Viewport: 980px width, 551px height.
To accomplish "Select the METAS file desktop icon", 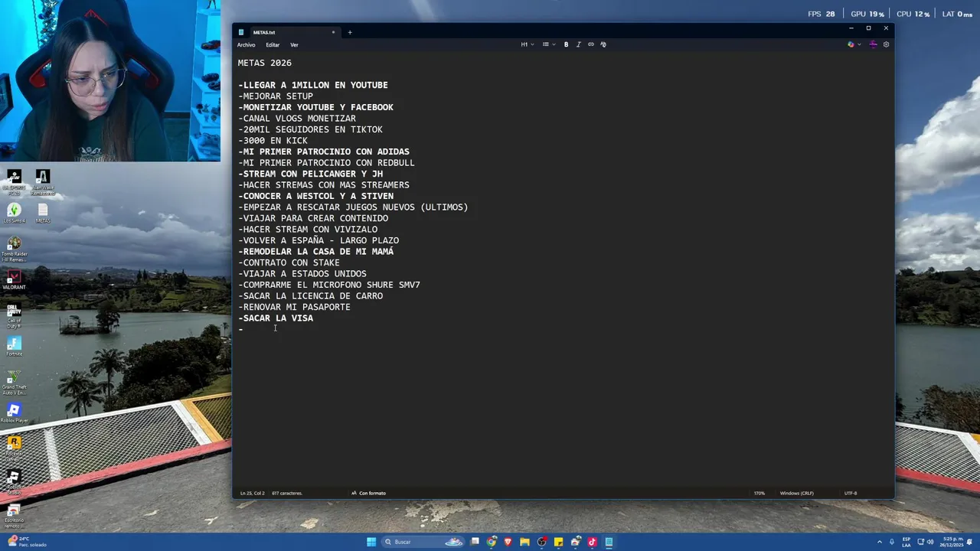I will point(43,213).
